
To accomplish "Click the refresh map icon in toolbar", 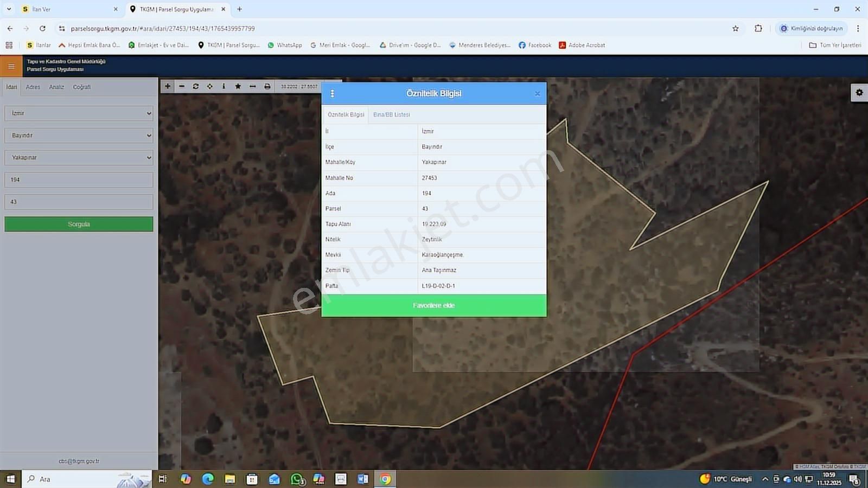I will (x=196, y=86).
